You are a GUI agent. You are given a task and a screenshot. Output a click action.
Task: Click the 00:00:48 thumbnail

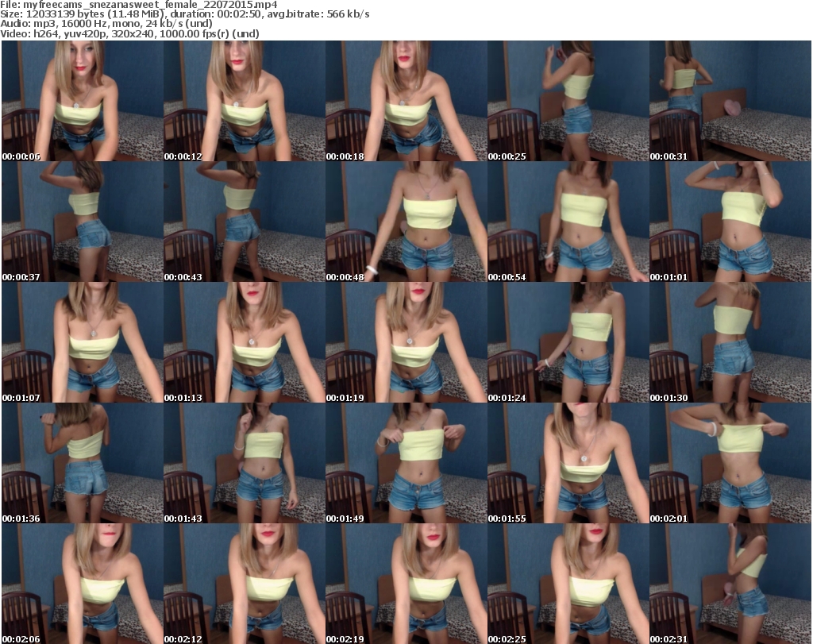406,222
